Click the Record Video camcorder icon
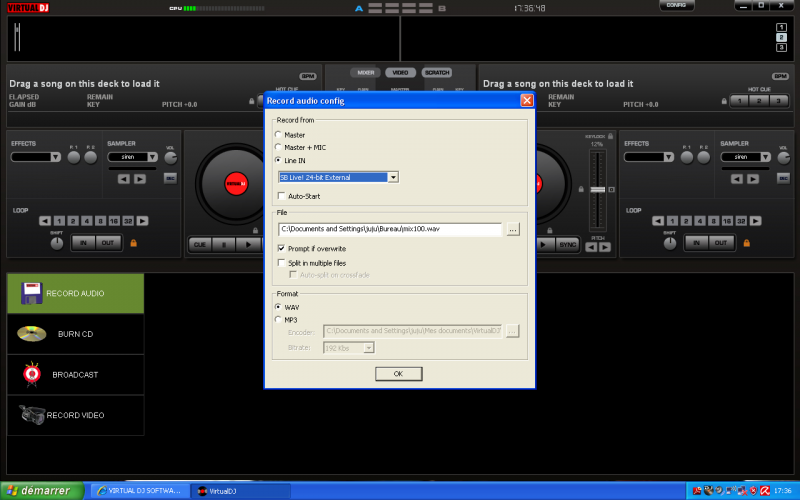Image resolution: width=800 pixels, height=500 pixels. coord(32,414)
